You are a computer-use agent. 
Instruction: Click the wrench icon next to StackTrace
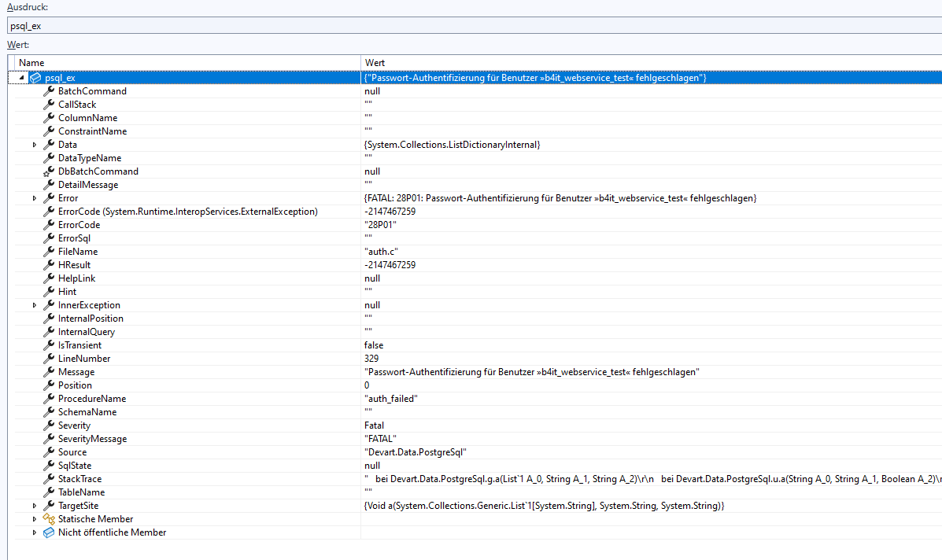(x=49, y=479)
